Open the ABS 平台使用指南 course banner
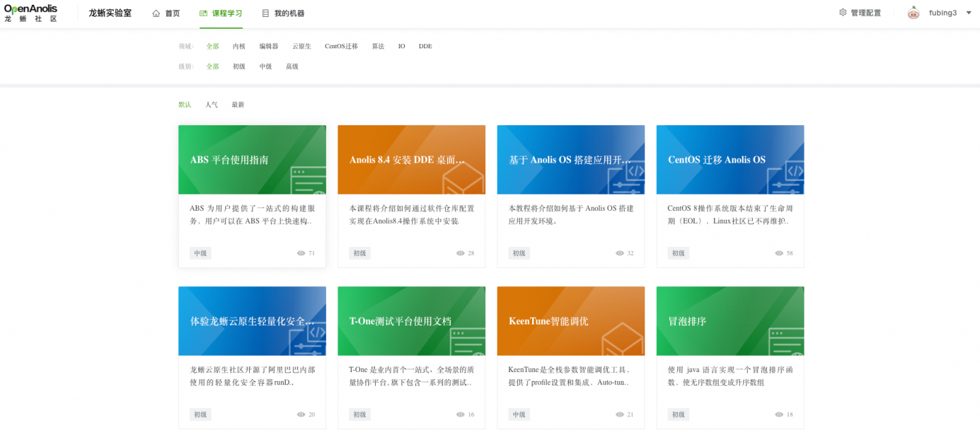The height and width of the screenshot is (432, 980). [x=252, y=160]
